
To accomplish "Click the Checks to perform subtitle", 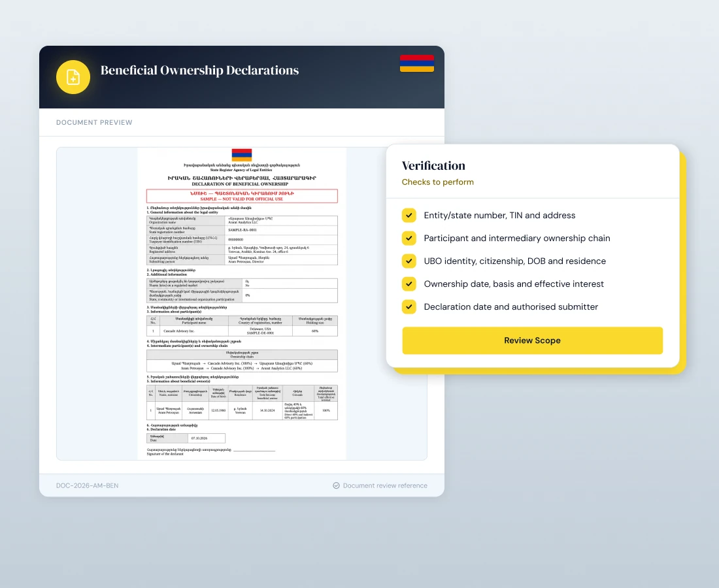I will click(x=437, y=182).
